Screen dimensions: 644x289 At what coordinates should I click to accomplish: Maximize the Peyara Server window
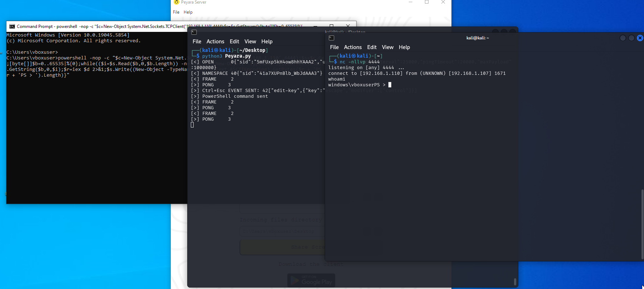pos(427,2)
